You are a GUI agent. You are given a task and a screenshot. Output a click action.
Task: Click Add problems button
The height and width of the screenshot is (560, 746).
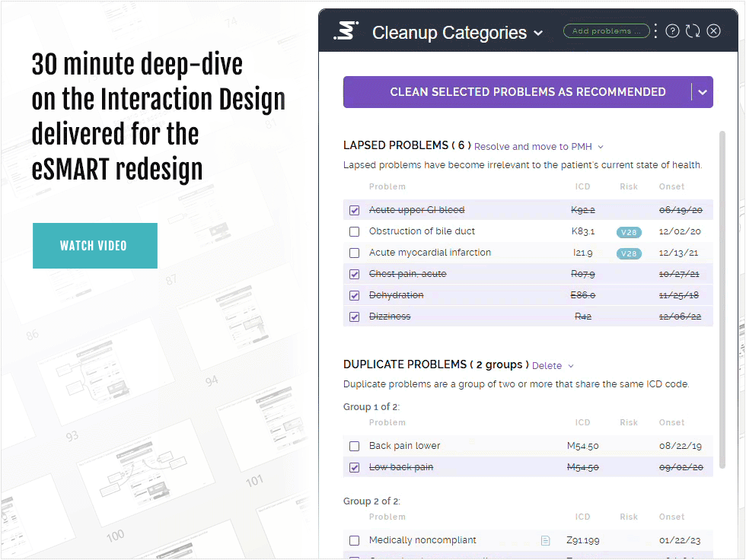coord(606,31)
